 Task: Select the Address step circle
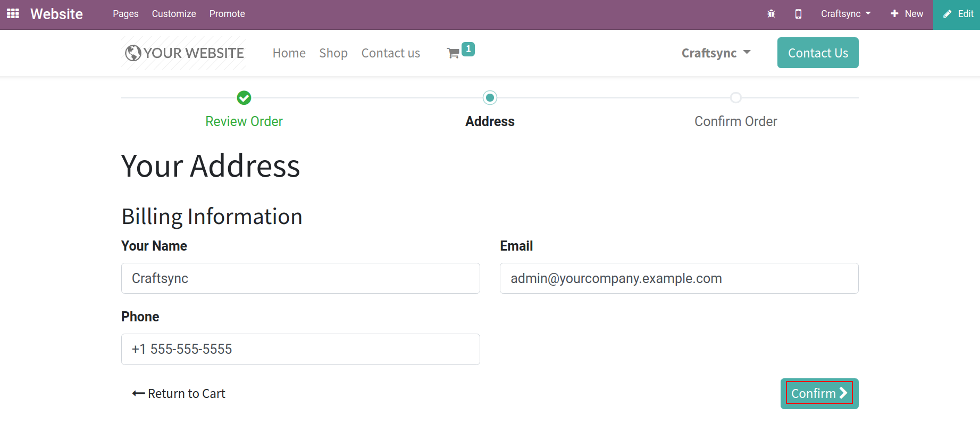coord(490,98)
